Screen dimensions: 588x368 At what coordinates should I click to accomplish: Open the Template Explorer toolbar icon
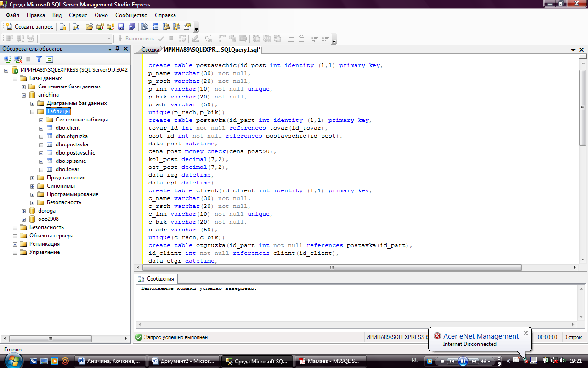coord(176,27)
